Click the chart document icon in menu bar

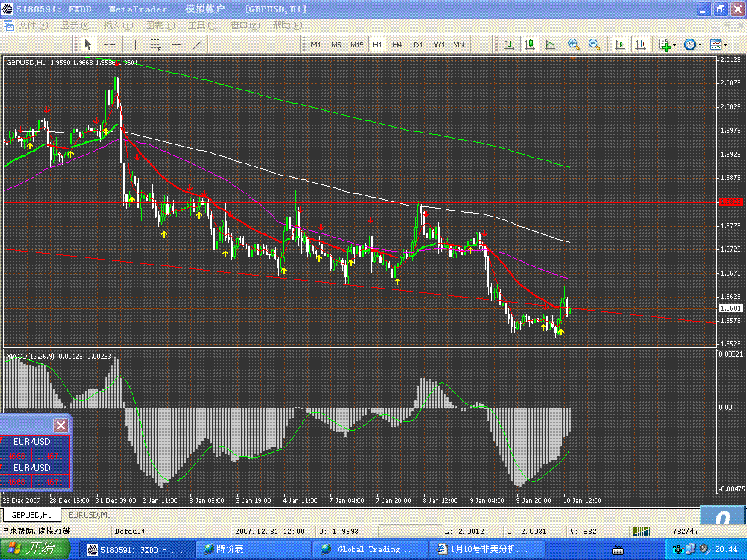pyautogui.click(x=9, y=26)
